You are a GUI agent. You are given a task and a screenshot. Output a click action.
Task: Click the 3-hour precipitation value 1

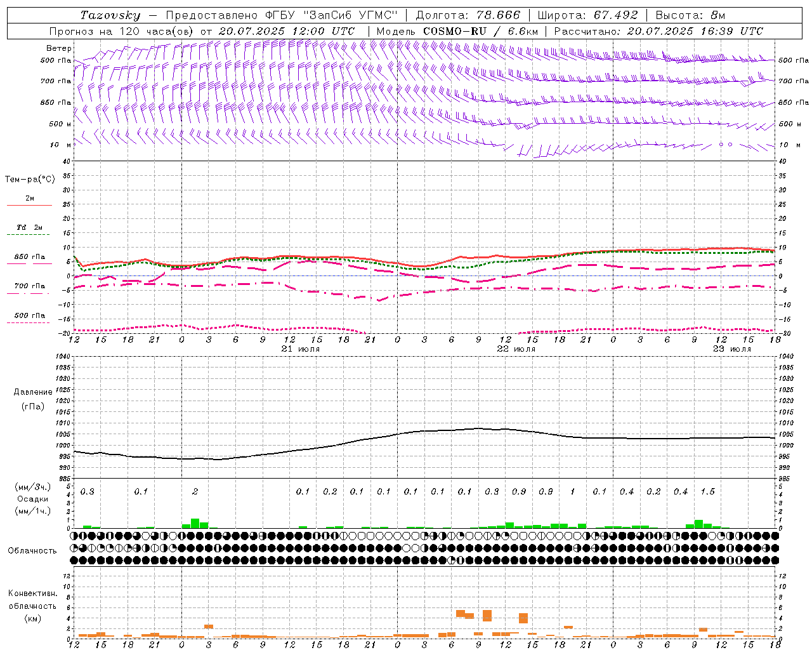[573, 491]
